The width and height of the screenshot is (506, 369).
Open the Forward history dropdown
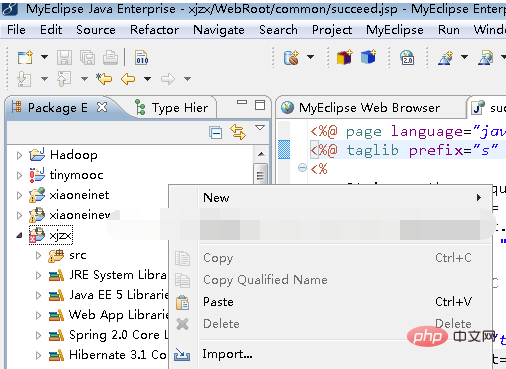point(188,79)
